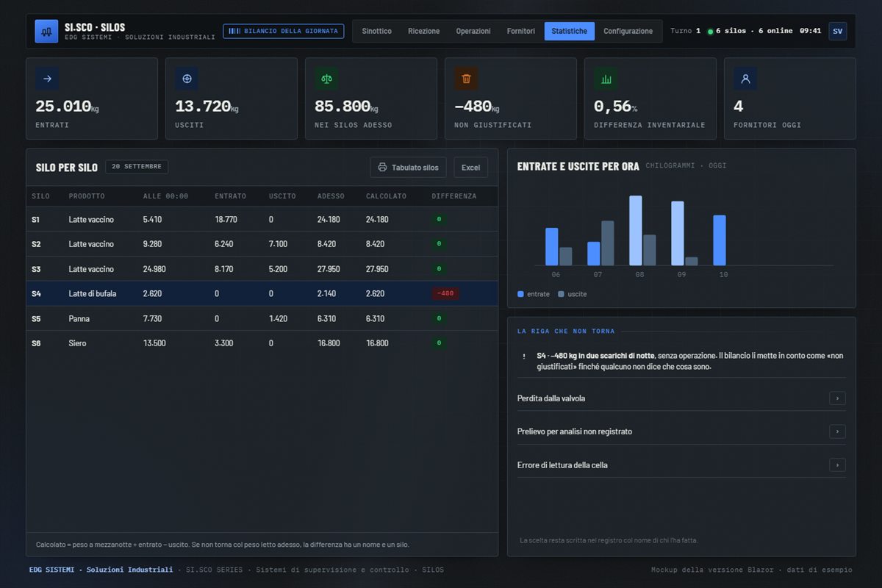Click the 0,56% inventory difference value
The image size is (882, 588).
click(616, 107)
